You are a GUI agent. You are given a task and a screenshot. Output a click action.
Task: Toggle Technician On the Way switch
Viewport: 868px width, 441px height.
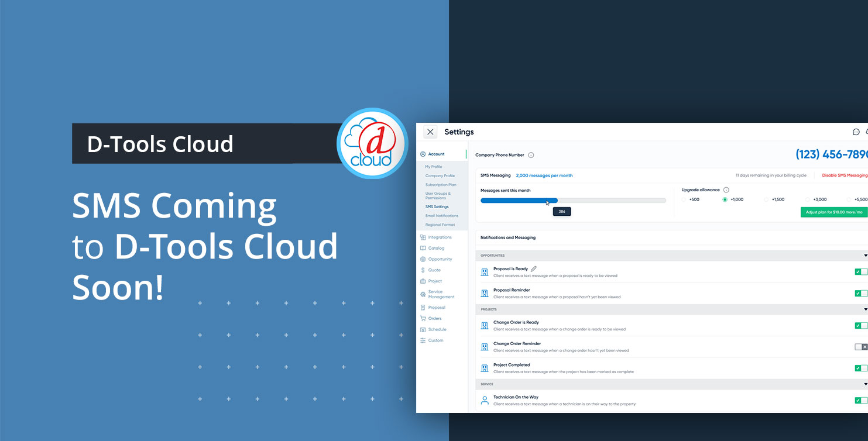pos(861,401)
